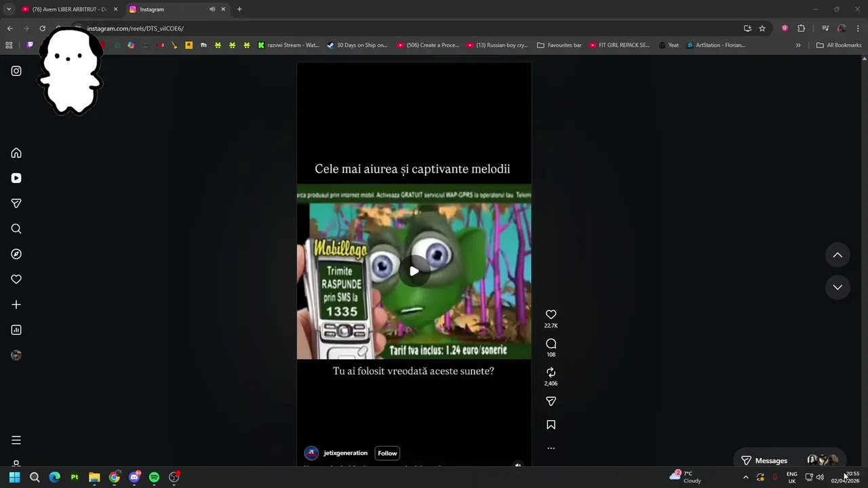This screenshot has height=488, width=868.
Task: Expand hidden bookmarks overflow chevron
Action: click(798, 45)
